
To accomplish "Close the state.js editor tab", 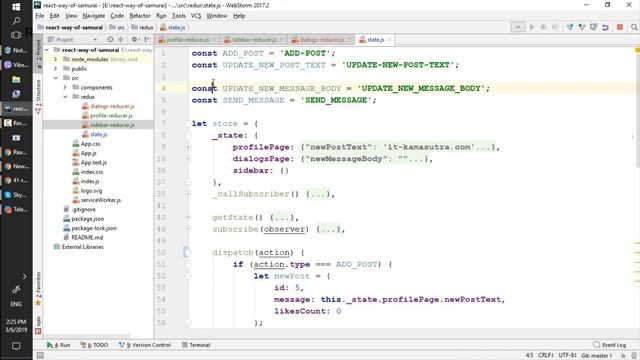I will (x=389, y=40).
